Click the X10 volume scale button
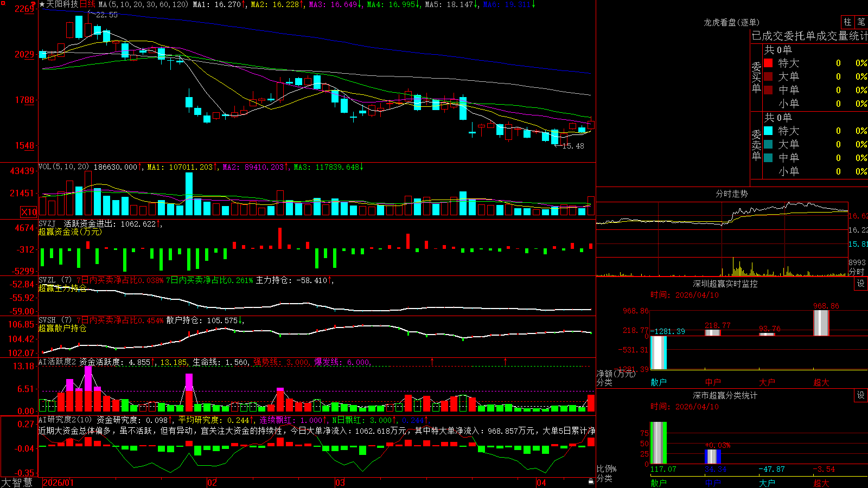This screenshot has width=868, height=488. (29, 212)
